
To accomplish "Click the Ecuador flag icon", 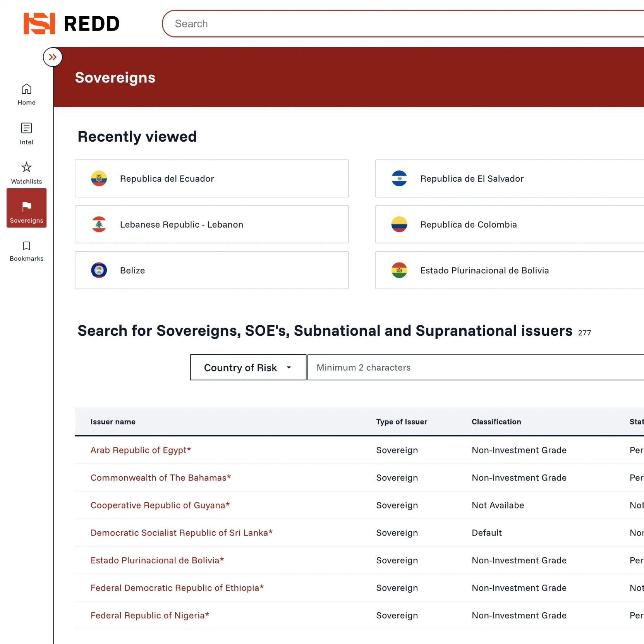I will [99, 179].
